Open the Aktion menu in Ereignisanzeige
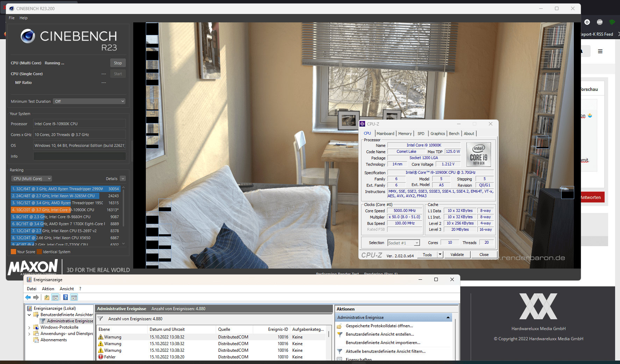Image resolution: width=620 pixels, height=364 pixels. [48, 289]
